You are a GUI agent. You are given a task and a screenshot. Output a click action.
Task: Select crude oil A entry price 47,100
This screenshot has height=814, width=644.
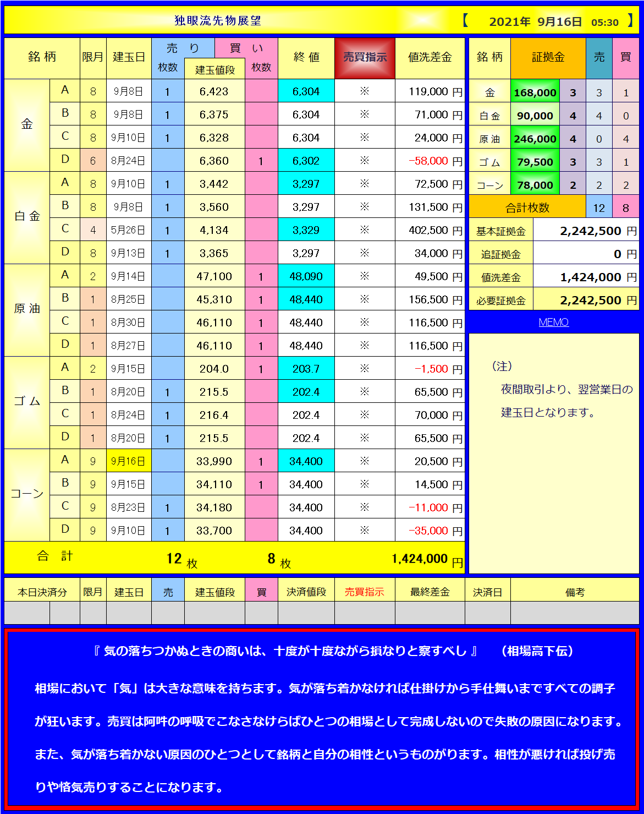214,276
